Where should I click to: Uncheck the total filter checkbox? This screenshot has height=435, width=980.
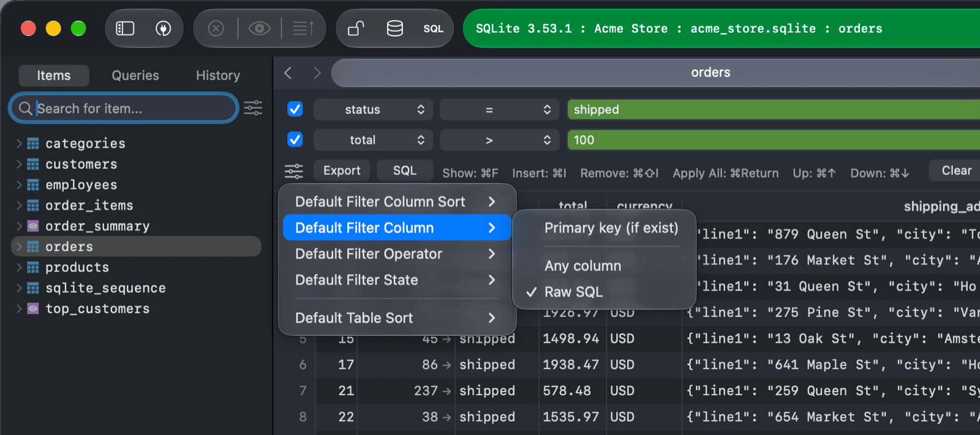(x=295, y=139)
